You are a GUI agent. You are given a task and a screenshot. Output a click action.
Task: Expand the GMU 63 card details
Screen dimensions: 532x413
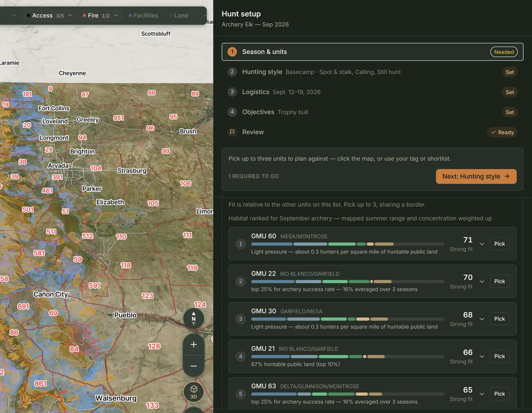(x=482, y=394)
